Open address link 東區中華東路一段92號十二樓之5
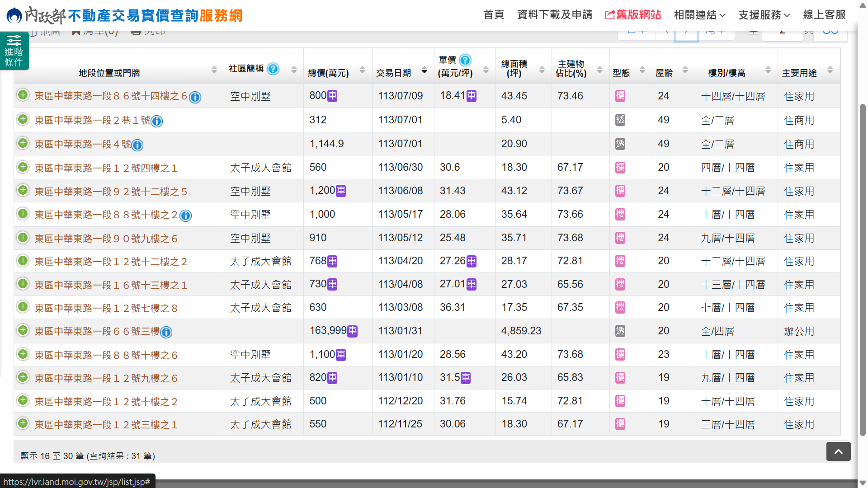This screenshot has height=488, width=868. point(111,192)
